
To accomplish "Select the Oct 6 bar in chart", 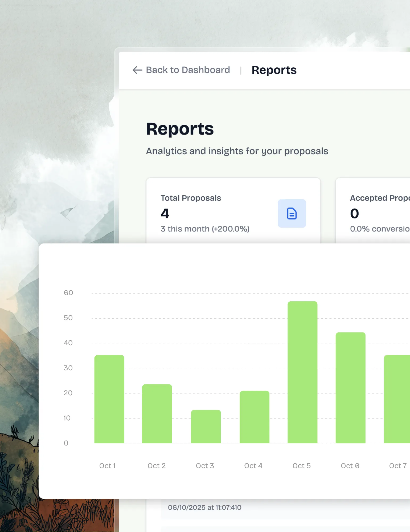I will click(350, 388).
